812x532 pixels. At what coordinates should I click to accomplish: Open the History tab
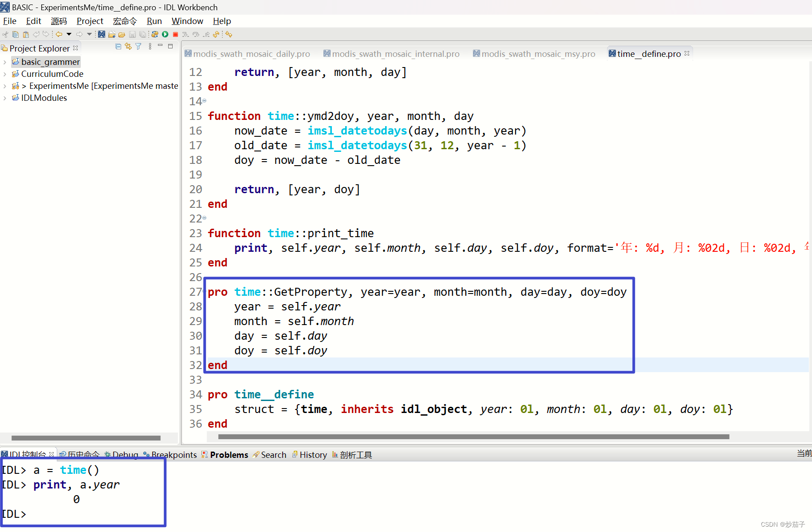[309, 455]
